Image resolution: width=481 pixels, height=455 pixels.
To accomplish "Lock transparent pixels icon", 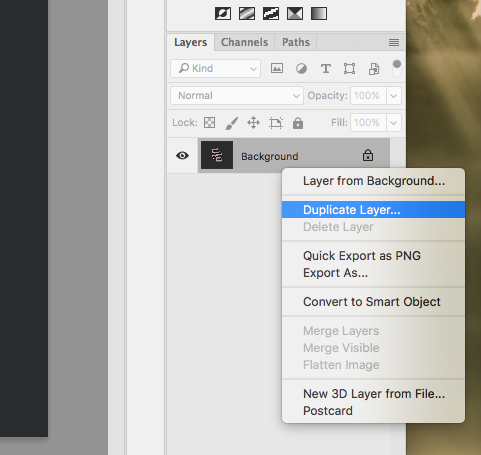I will (209, 123).
